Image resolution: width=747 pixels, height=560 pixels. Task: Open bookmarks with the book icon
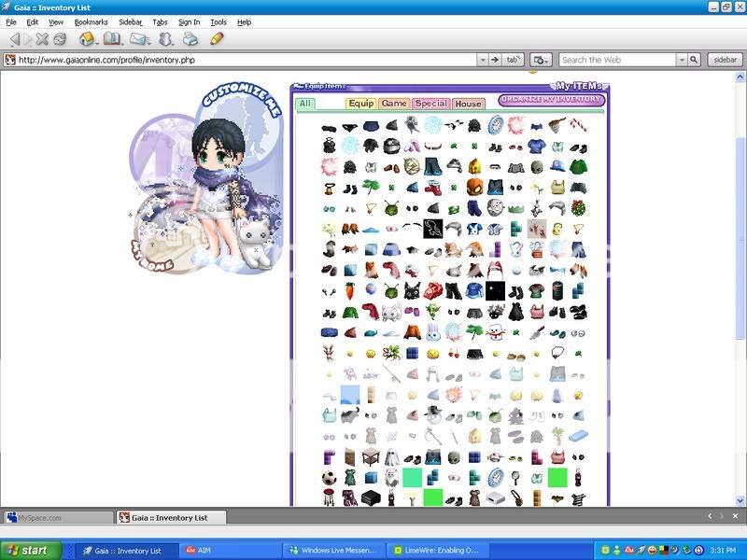[x=112, y=38]
